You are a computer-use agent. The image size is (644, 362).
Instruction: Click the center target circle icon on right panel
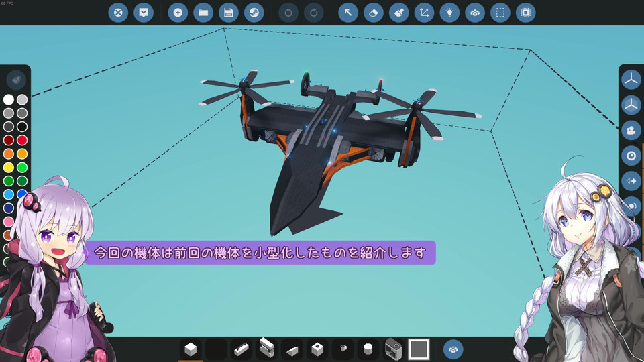point(631,156)
